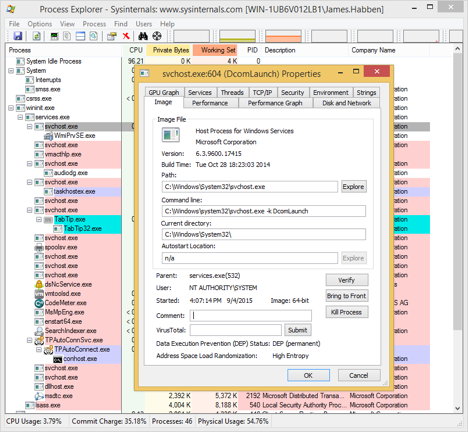Click in the VirusTotal text field
Viewport: 468px width, 432px height.
click(x=236, y=330)
